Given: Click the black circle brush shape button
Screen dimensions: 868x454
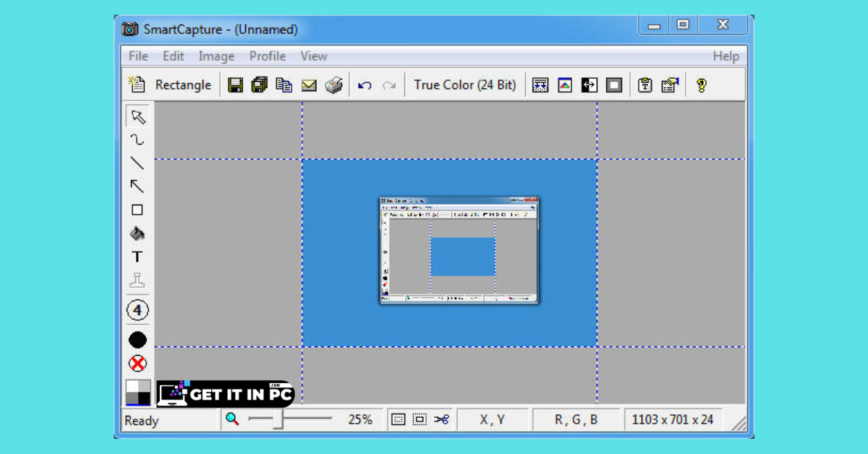Looking at the screenshot, I should click(137, 340).
